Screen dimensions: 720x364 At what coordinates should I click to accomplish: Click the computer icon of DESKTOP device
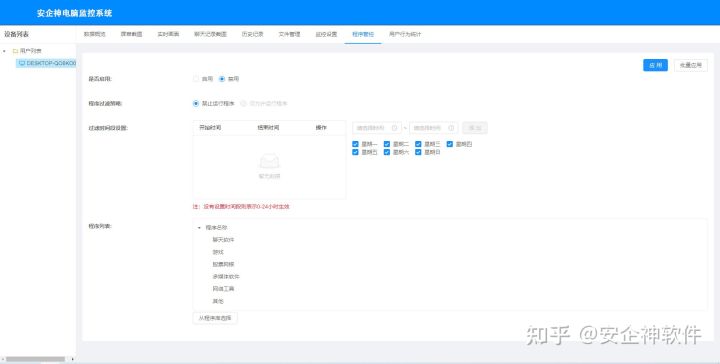[x=22, y=63]
